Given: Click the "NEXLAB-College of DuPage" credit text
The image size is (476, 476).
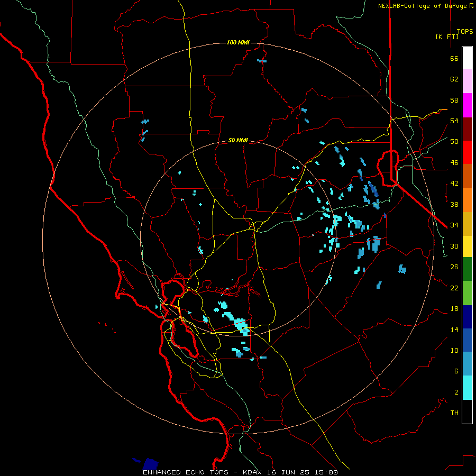Looking at the screenshot, I should [422, 6].
